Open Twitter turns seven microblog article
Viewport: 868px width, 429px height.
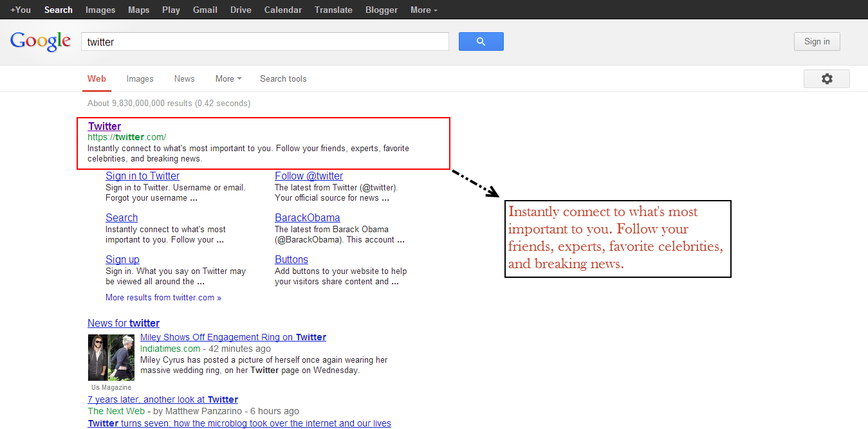pos(239,423)
